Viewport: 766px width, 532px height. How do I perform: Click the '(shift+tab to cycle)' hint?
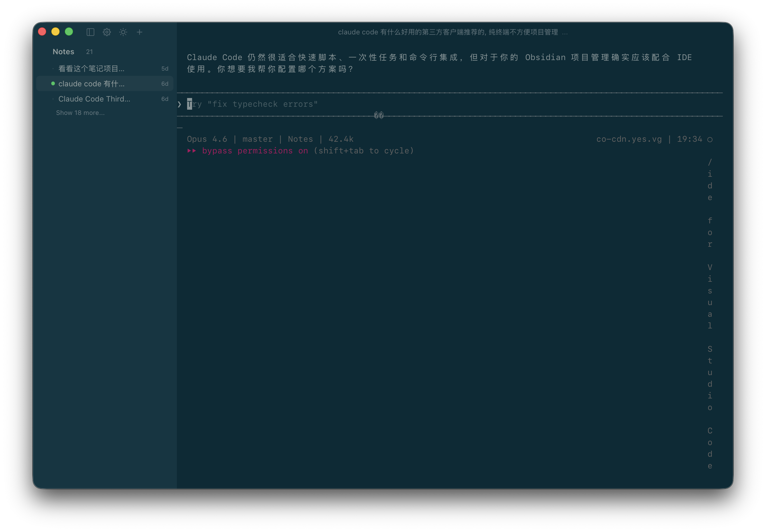click(364, 151)
